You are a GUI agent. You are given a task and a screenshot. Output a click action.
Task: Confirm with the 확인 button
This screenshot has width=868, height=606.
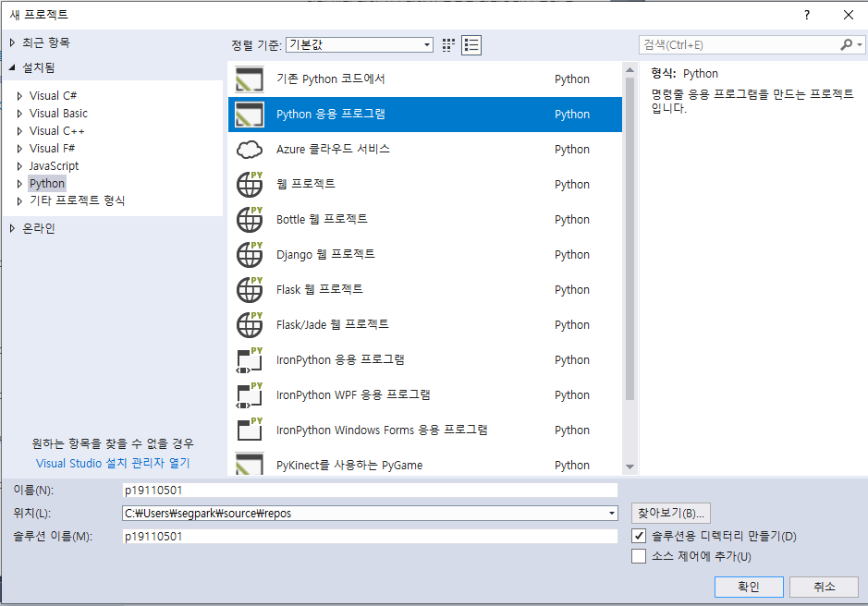pos(749,587)
